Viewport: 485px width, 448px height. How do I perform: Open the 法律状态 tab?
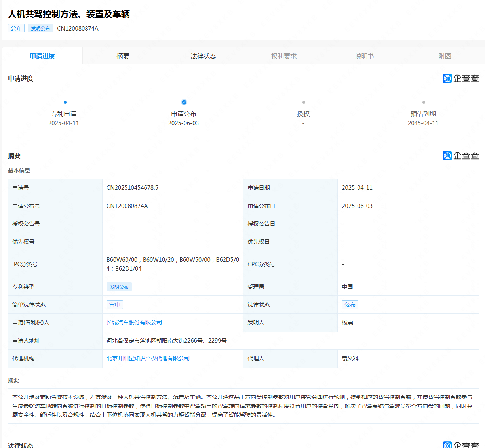tap(203, 56)
